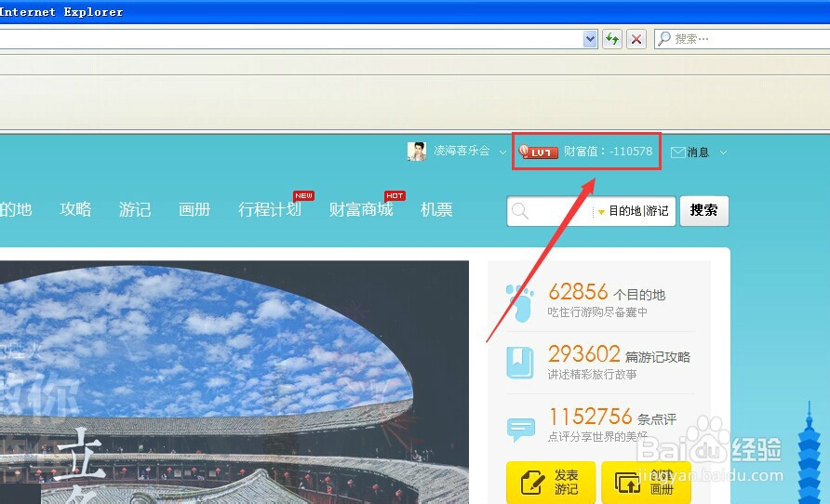Open the 机票 navigation tab
Screen dimensions: 830x504
point(436,209)
